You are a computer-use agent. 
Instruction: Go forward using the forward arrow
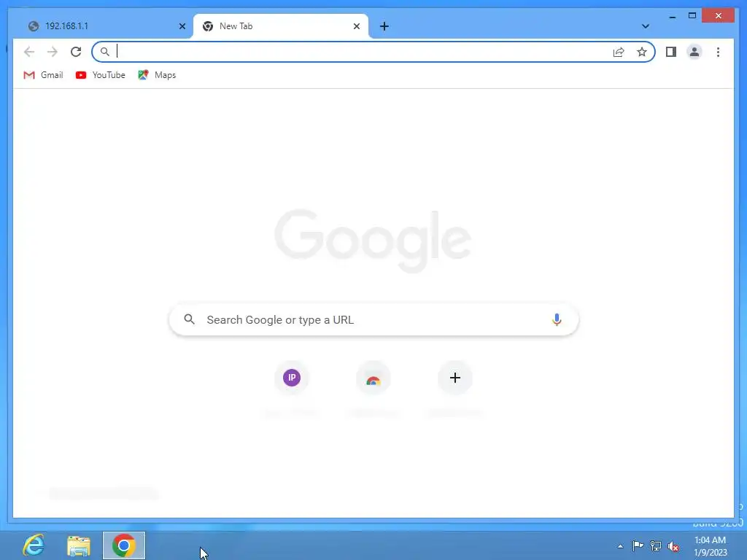point(53,52)
